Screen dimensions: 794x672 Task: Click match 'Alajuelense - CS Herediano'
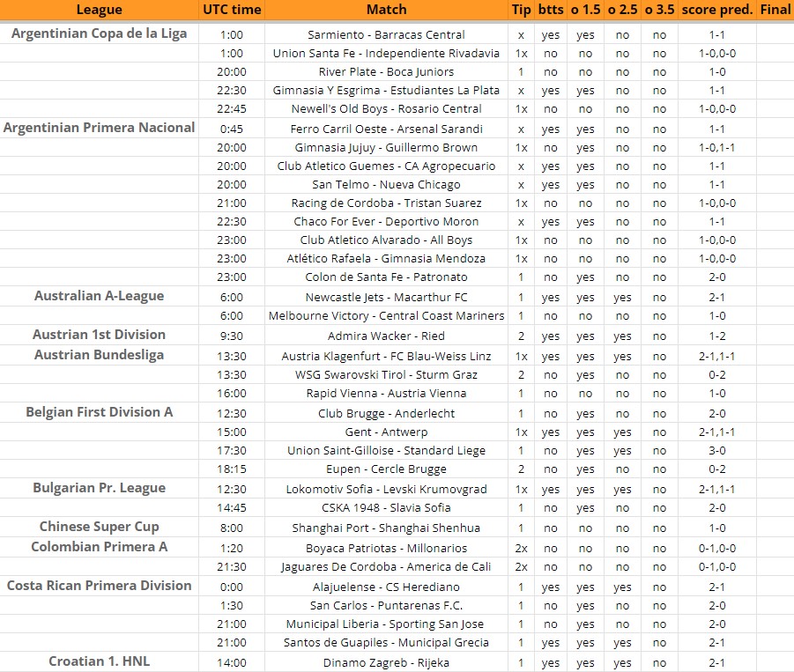386,587
